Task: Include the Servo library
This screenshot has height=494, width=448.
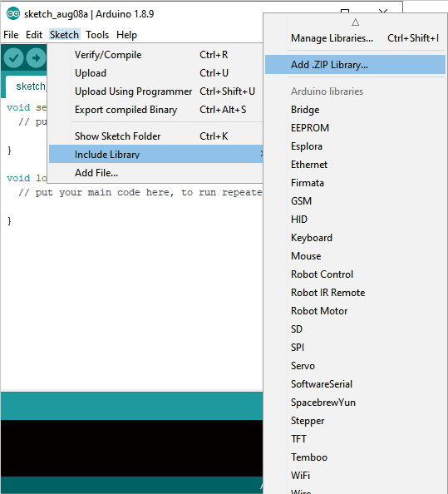Action: tap(355, 366)
